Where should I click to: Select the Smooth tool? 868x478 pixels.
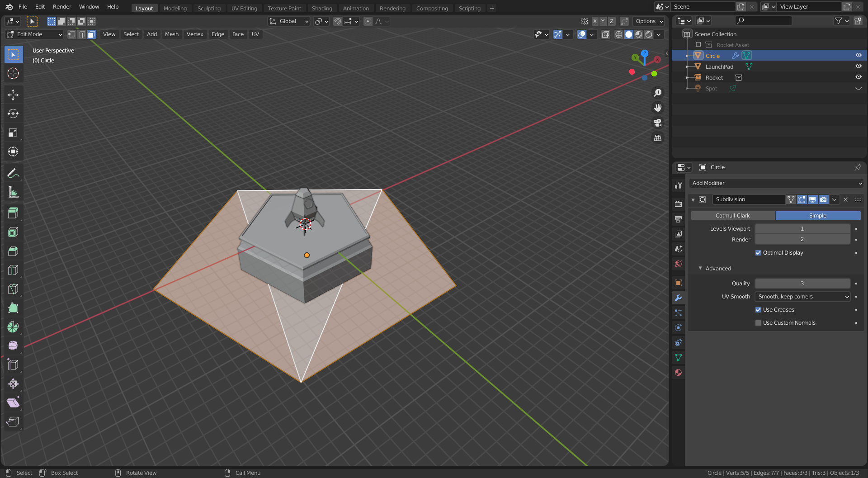click(13, 346)
